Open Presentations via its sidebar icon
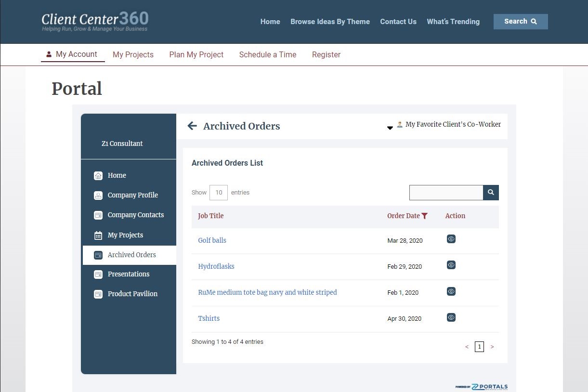The image size is (588, 392). pyautogui.click(x=98, y=274)
